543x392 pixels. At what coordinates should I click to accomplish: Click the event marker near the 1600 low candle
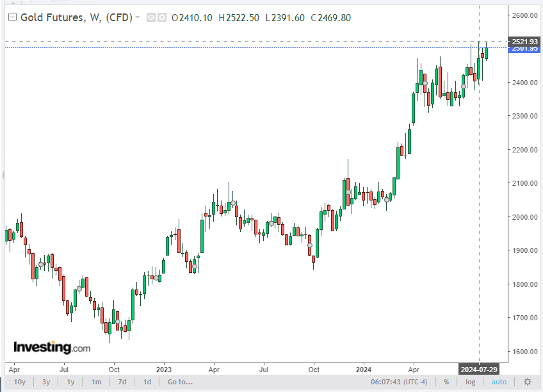(x=118, y=322)
